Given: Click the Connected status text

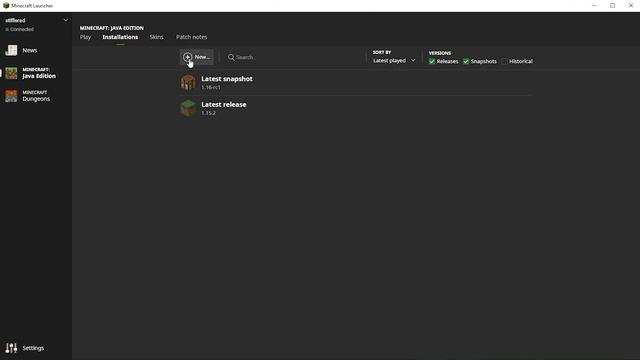Looking at the screenshot, I should pos(22,29).
